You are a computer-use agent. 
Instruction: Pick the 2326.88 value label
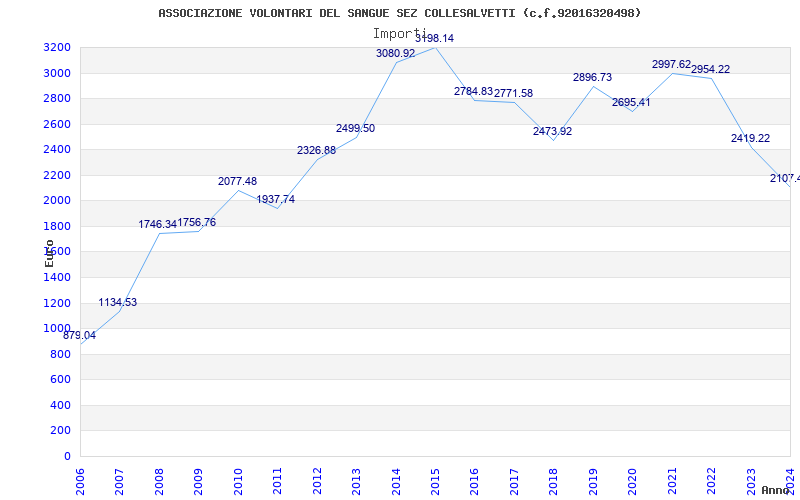pyautogui.click(x=316, y=151)
